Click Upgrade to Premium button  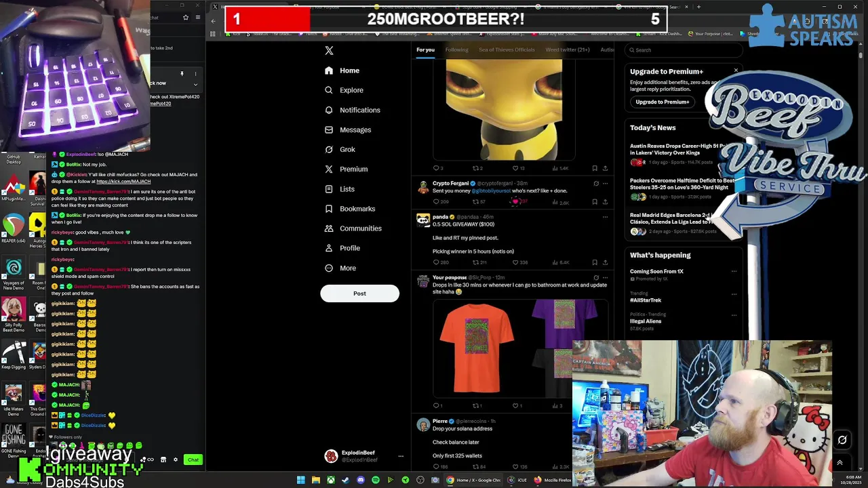[x=663, y=102]
